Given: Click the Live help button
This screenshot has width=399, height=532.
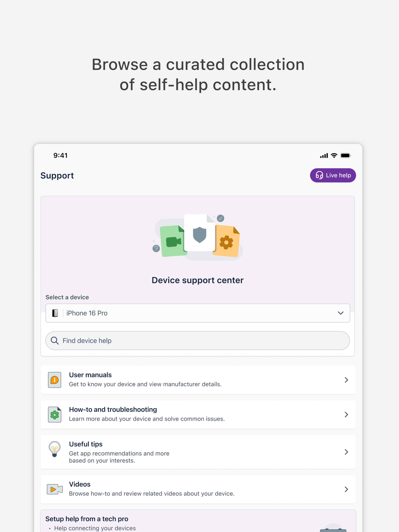Looking at the screenshot, I should click(333, 175).
